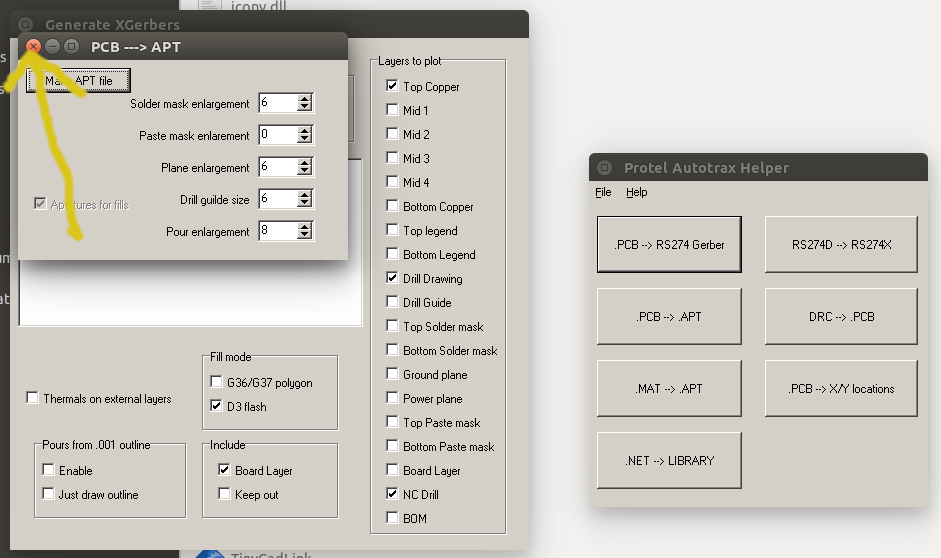Click the Make APT file button
Image resolution: width=941 pixels, height=558 pixels.
click(78, 80)
